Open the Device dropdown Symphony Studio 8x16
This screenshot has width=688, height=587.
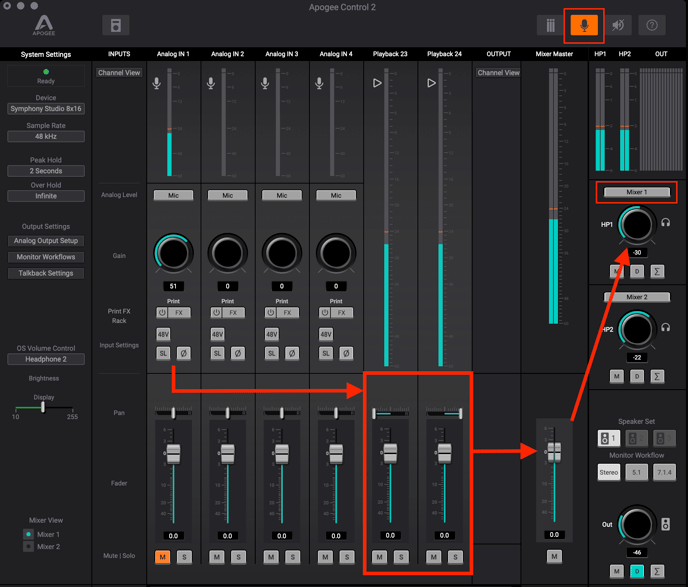(x=46, y=109)
